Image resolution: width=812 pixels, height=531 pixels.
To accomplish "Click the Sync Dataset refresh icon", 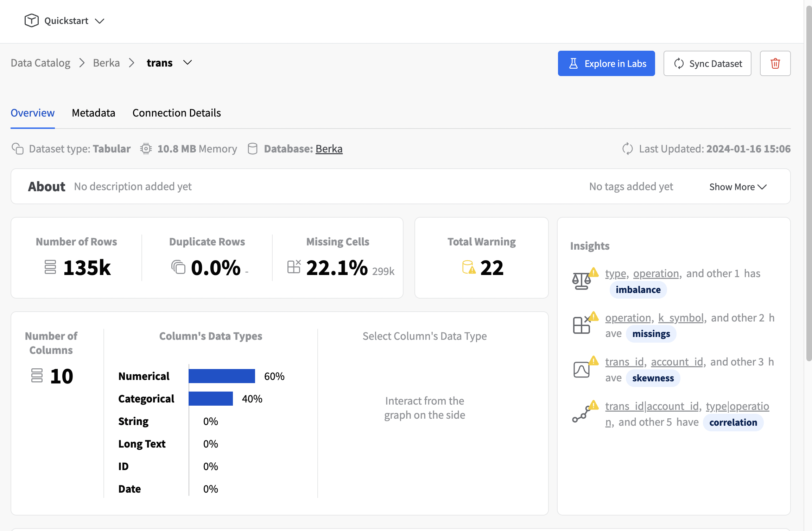I will click(679, 63).
